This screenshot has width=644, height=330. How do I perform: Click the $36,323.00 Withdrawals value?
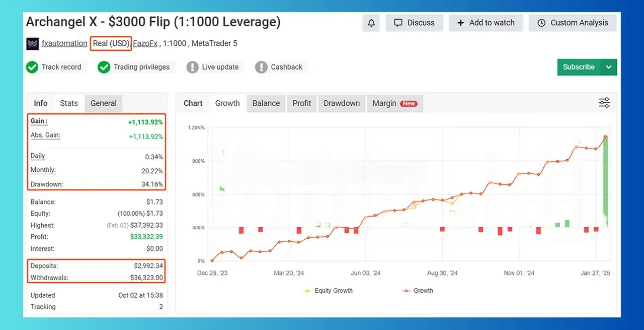146,278
